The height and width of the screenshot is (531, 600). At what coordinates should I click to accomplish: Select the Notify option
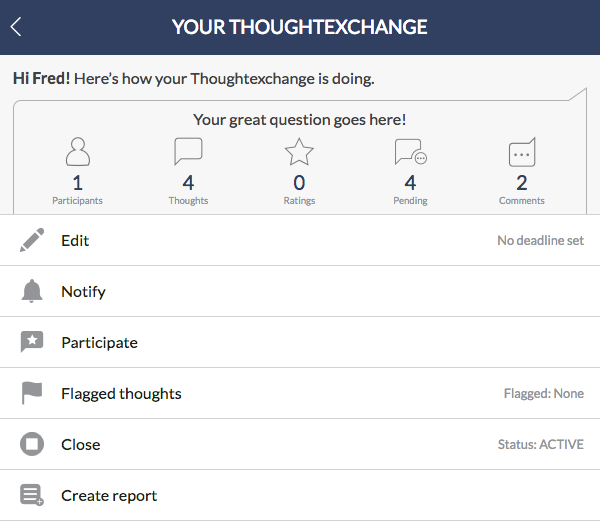[300, 291]
